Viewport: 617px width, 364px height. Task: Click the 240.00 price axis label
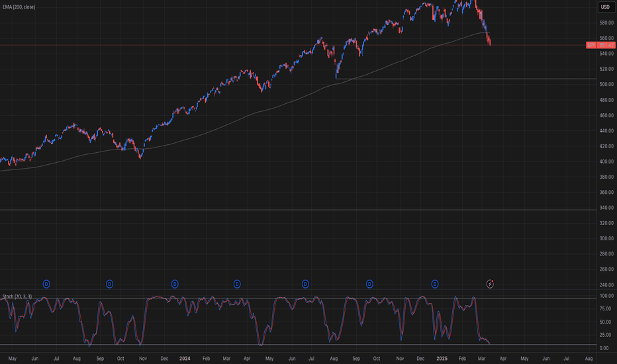[x=606, y=285]
